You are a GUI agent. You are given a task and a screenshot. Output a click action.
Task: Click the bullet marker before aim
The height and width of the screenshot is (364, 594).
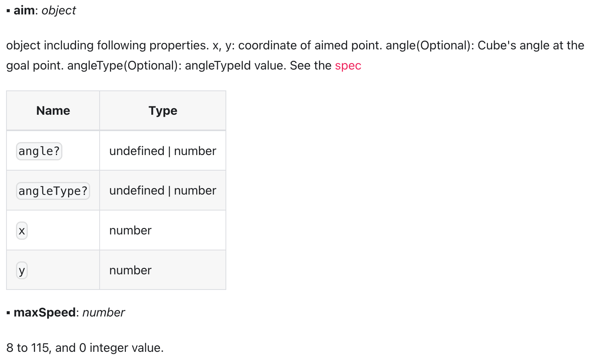pos(8,11)
